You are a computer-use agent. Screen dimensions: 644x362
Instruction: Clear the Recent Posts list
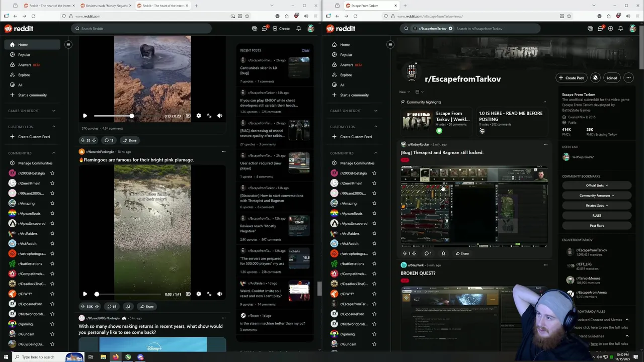click(305, 50)
